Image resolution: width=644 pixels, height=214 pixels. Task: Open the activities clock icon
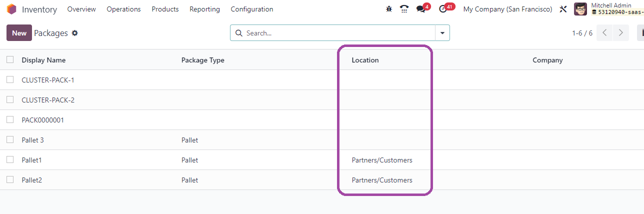pyautogui.click(x=442, y=9)
